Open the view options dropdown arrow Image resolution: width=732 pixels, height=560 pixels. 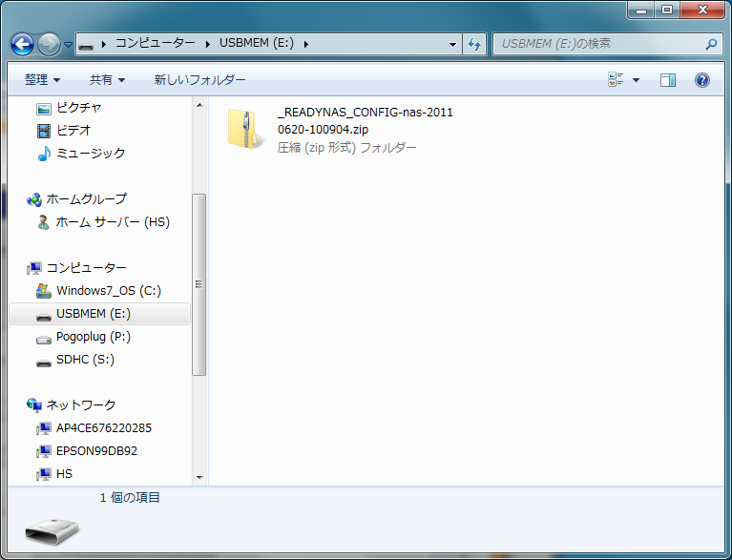click(x=637, y=80)
